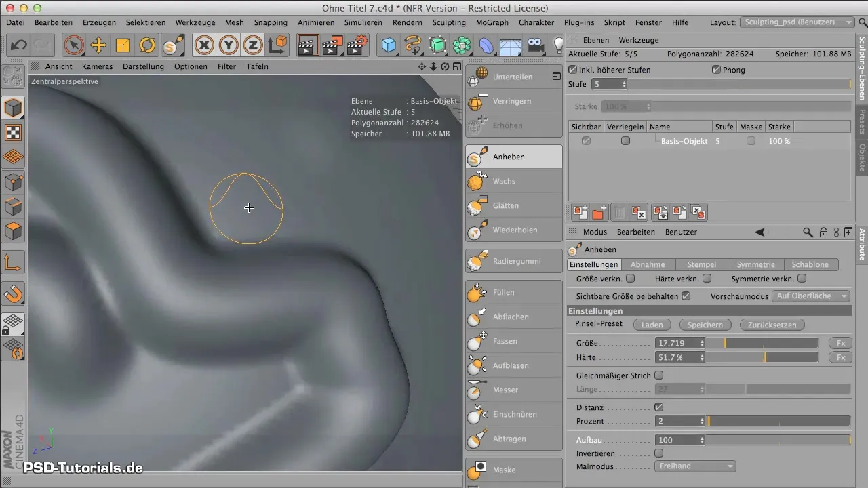Click the Fx button beside Härte

(x=840, y=357)
